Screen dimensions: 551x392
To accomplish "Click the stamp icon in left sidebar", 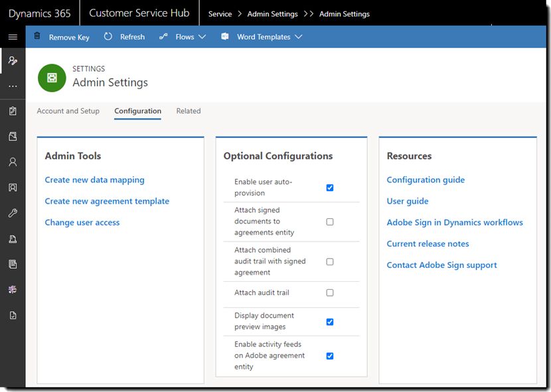I will coord(13,239).
